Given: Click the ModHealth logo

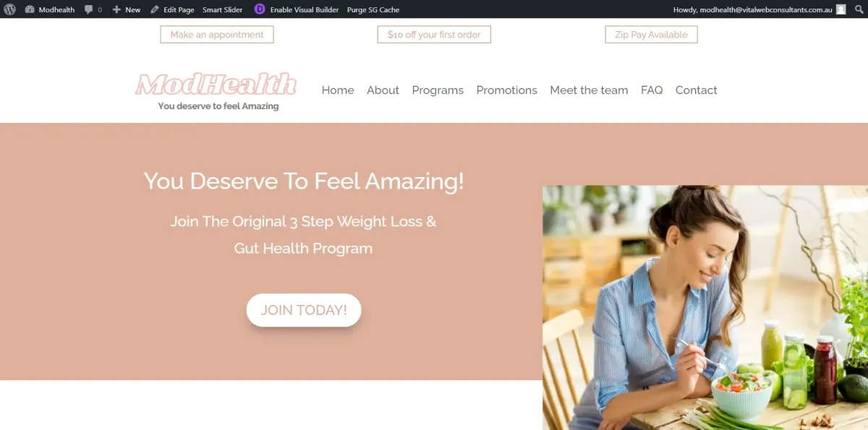Looking at the screenshot, I should pos(216,91).
